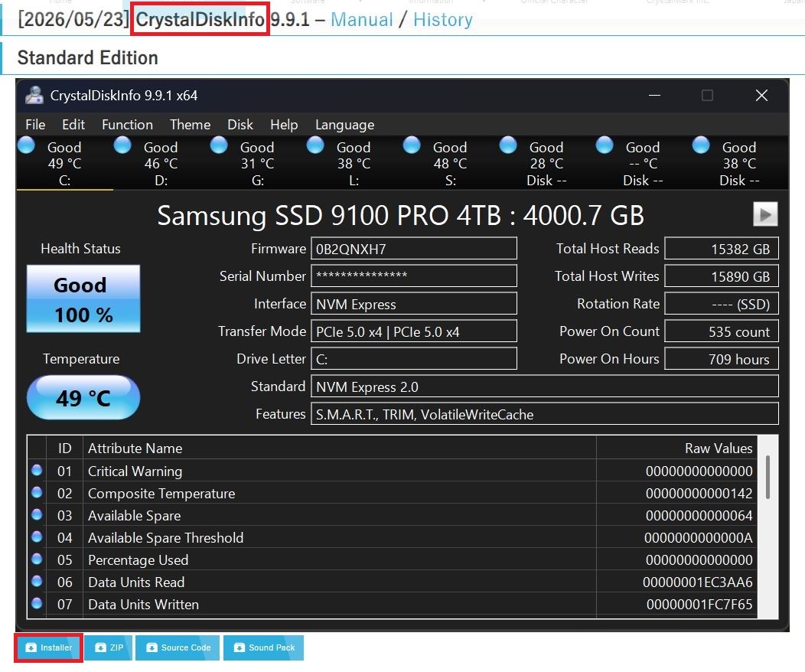Viewport: 805px width, 672px height.
Task: Click the Good 100 % health status box
Action: (x=83, y=298)
